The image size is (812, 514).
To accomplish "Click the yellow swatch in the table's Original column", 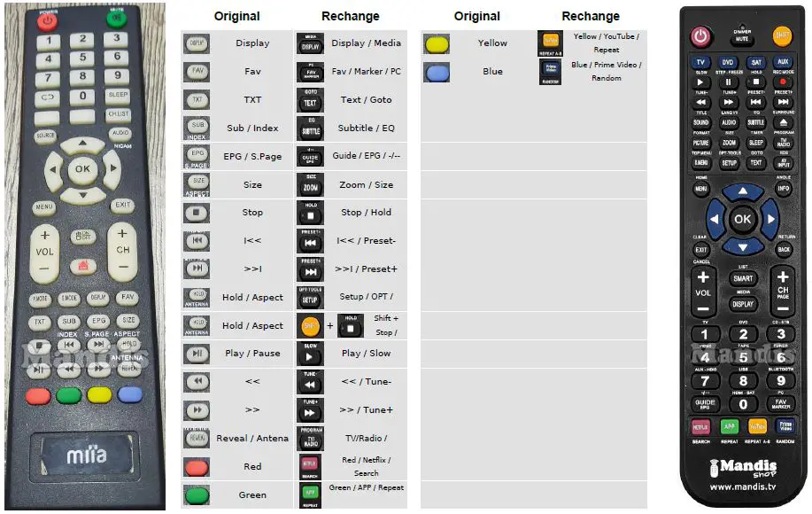I will click(x=437, y=43).
